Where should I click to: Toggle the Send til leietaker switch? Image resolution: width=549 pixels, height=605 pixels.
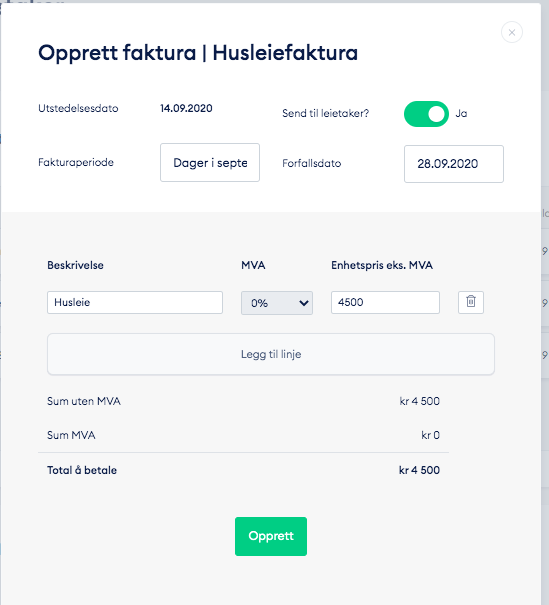tap(426, 114)
